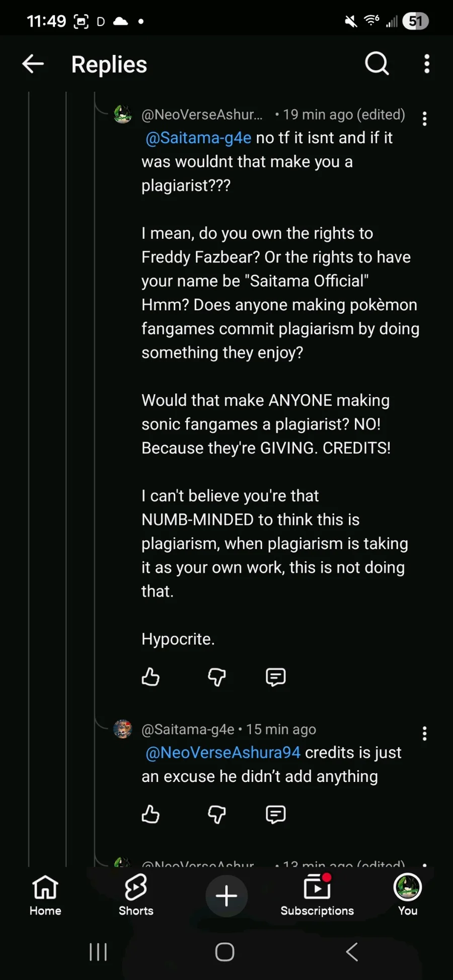The height and width of the screenshot is (980, 453).
Task: Open options menu for NeoVerseAshura's 19 min comment
Action: pyautogui.click(x=425, y=119)
